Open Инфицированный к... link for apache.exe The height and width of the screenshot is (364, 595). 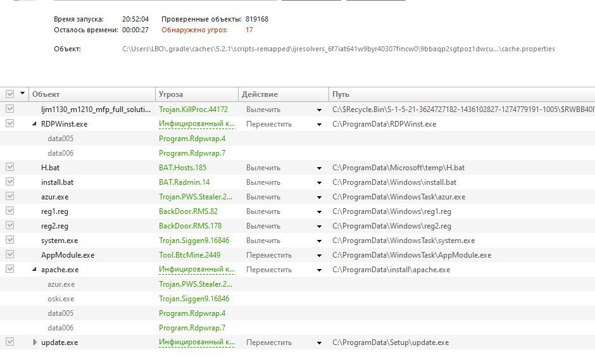tap(197, 270)
